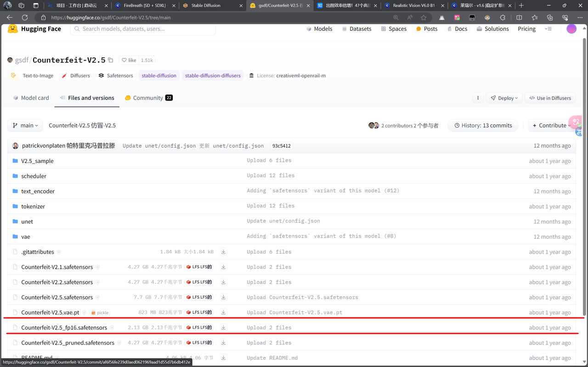The image size is (588, 367).
Task: Click the stable-diffusion-diffusers tag
Action: coord(213,75)
